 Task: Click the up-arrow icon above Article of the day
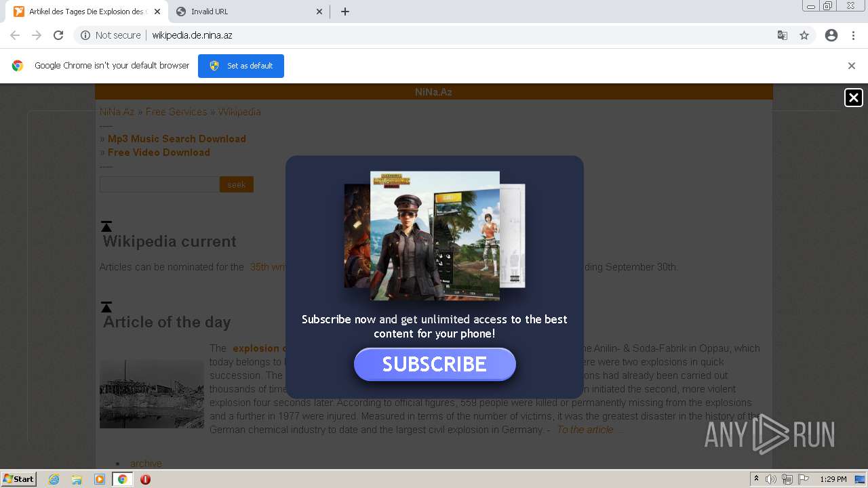point(106,307)
